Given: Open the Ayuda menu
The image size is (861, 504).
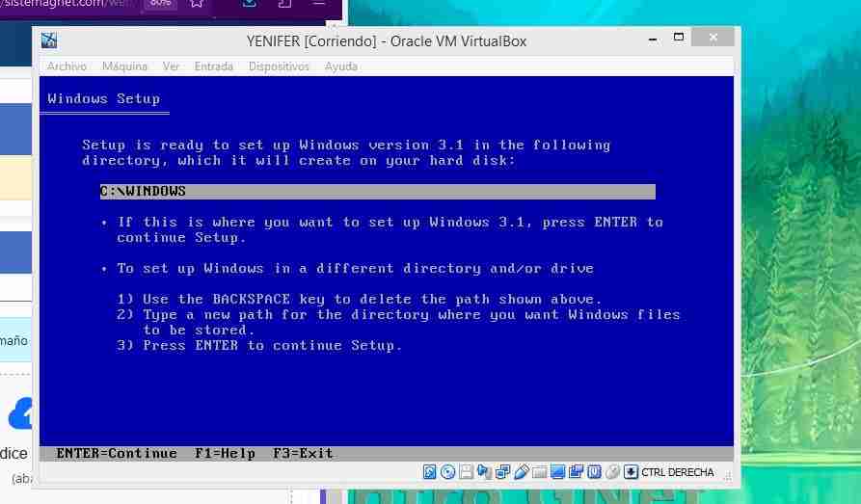Looking at the screenshot, I should 340,66.
